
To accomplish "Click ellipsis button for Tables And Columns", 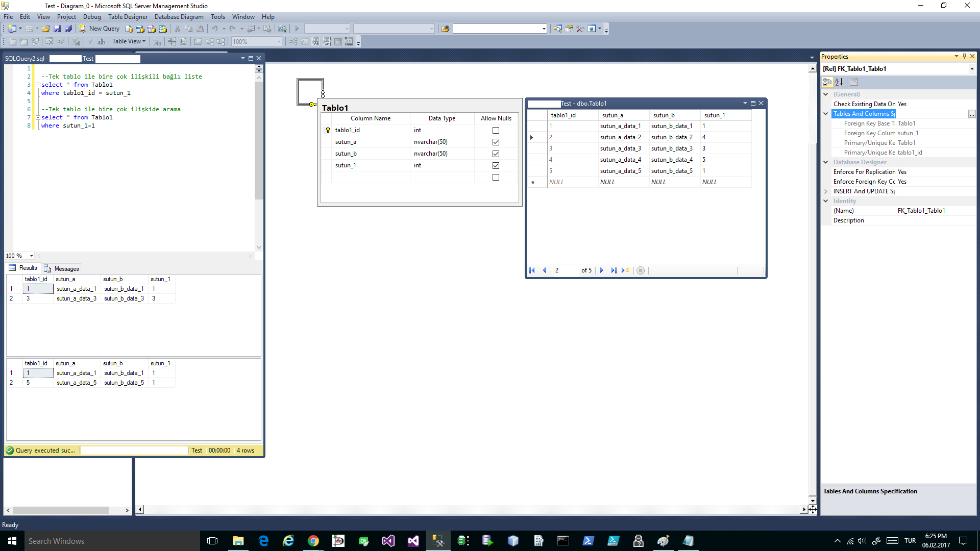I will tap(971, 114).
